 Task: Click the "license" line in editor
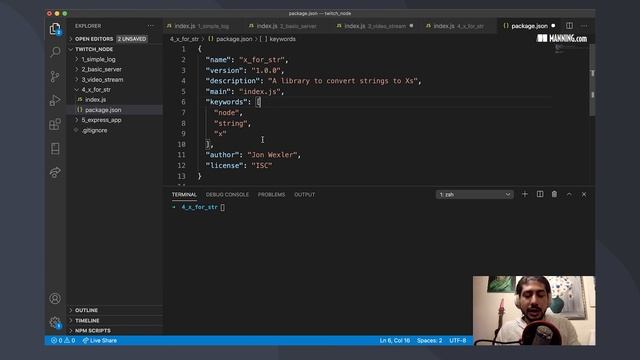click(x=239, y=165)
